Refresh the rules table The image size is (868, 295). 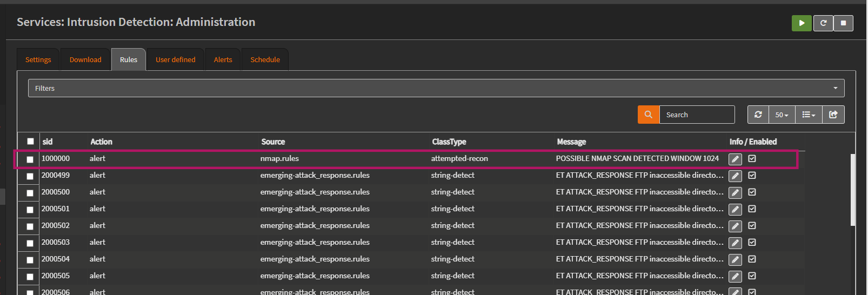758,115
